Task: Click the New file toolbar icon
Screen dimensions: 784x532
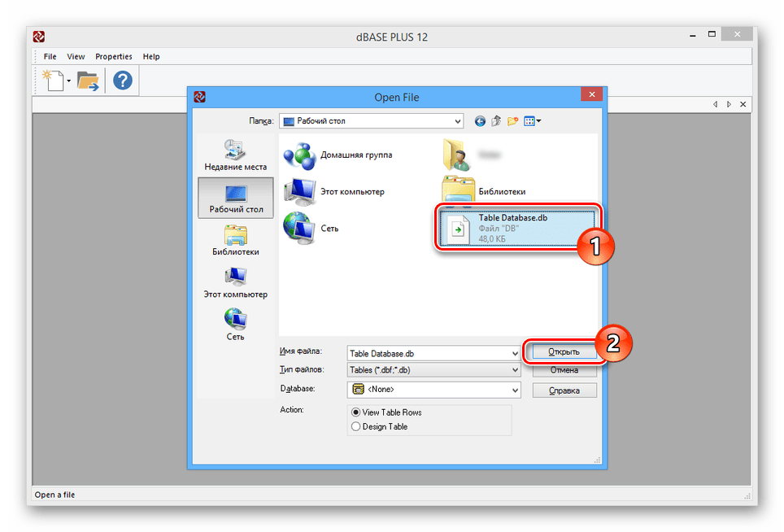Action: [x=54, y=81]
